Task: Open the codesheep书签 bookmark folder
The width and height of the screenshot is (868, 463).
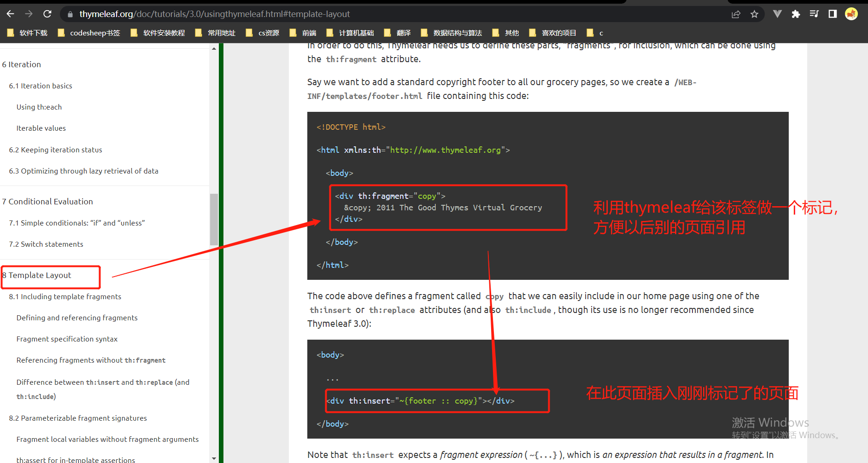Action: (88, 33)
